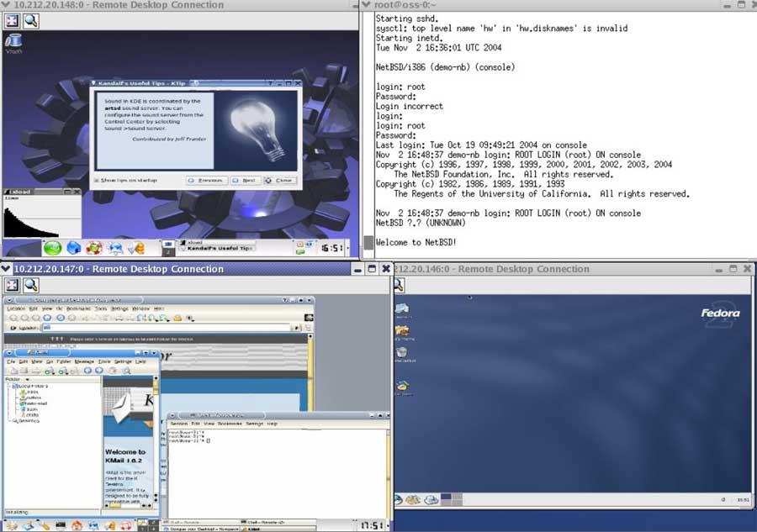
Task: Open the red lifebuoy help icon in the panel
Action: coord(94,248)
